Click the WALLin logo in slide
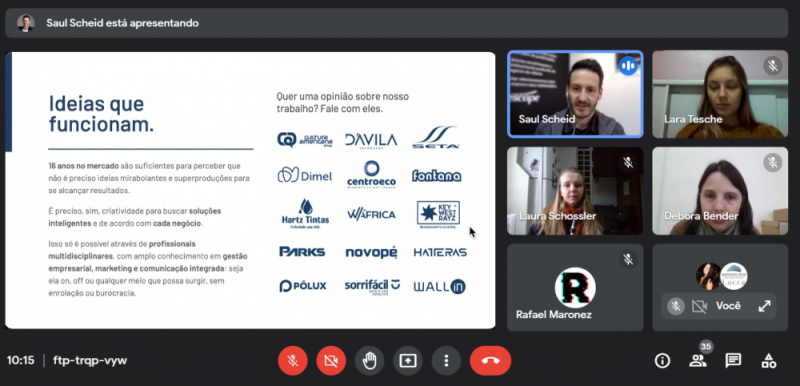Viewport: 800px width, 386px height. pos(439,287)
